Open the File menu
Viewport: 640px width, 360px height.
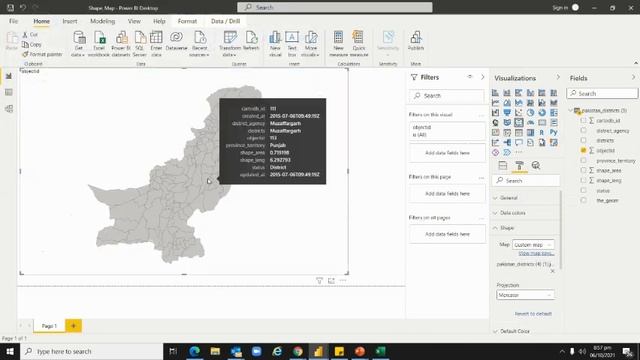pyautogui.click(x=13, y=21)
